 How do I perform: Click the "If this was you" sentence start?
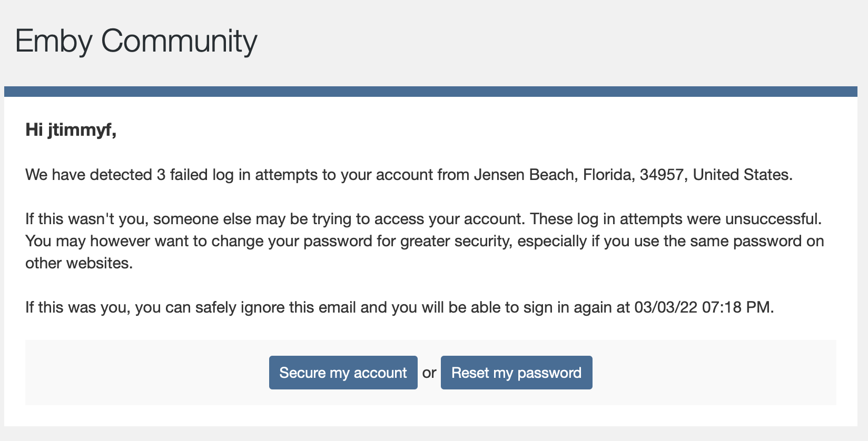[x=77, y=307]
